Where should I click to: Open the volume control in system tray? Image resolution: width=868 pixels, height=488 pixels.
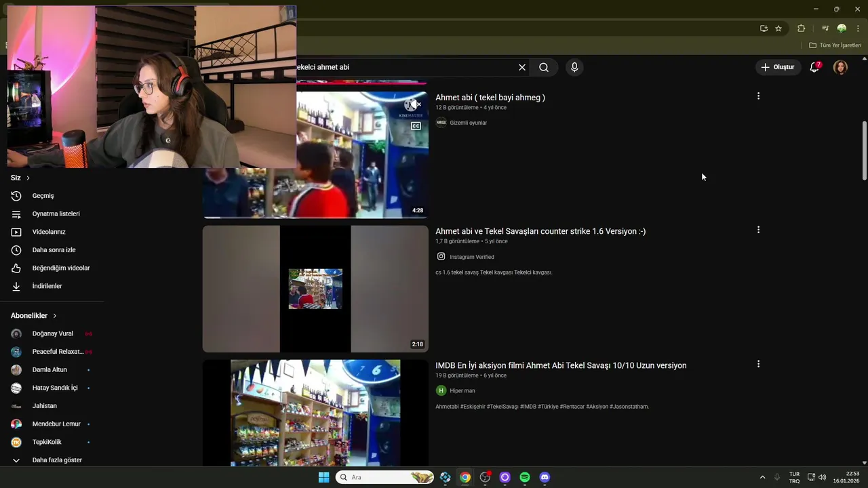[822, 477]
